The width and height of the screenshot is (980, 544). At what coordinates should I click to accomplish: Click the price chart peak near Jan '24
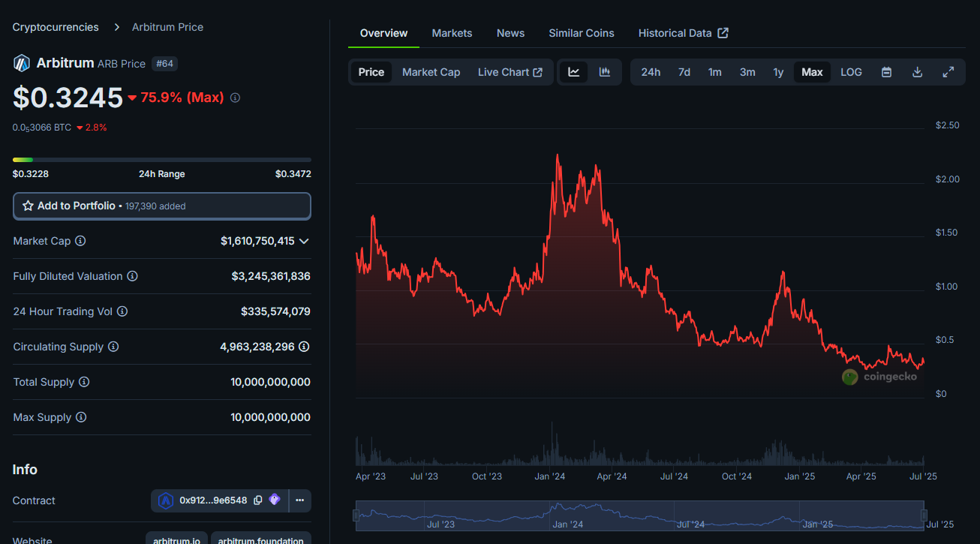point(557,155)
